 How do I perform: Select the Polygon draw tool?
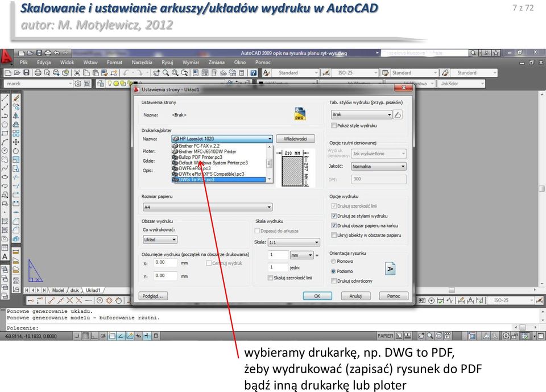(5, 125)
